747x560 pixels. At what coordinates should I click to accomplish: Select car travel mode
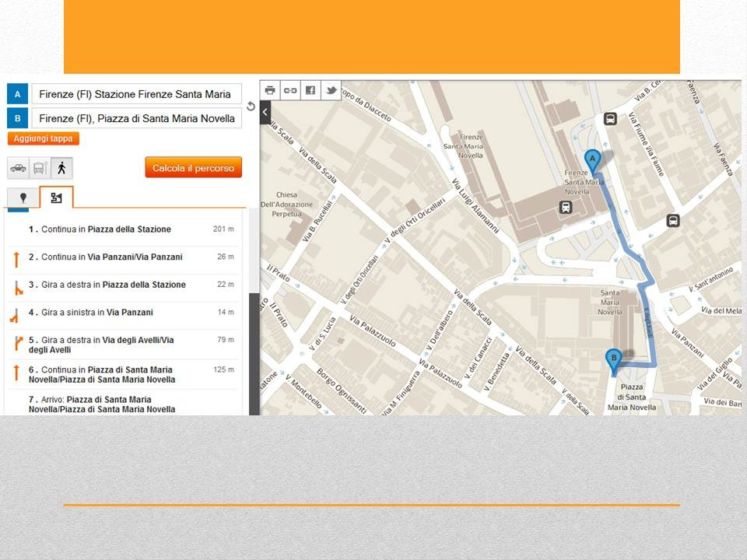point(18,167)
